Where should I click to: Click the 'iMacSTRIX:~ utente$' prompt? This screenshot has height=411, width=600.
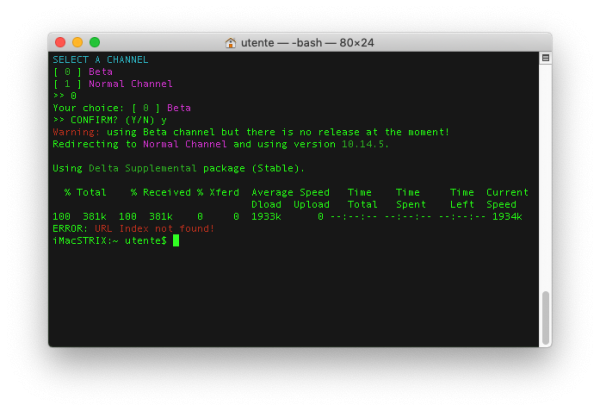click(x=110, y=241)
